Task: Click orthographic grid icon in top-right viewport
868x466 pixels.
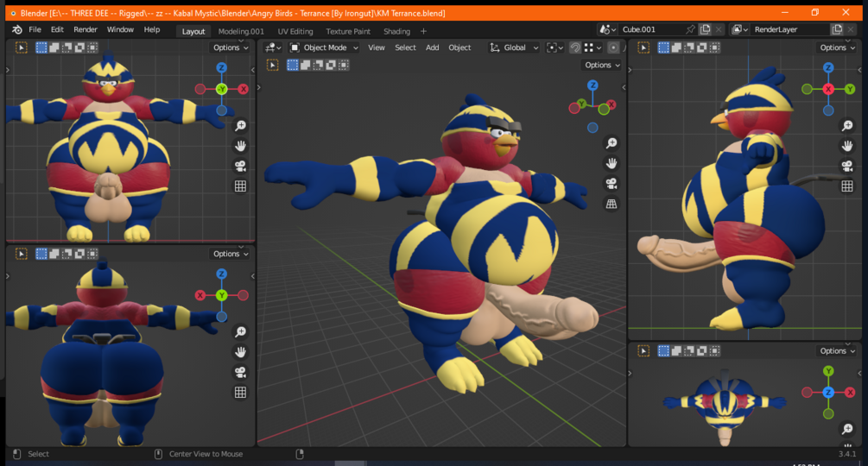Action: [847, 186]
